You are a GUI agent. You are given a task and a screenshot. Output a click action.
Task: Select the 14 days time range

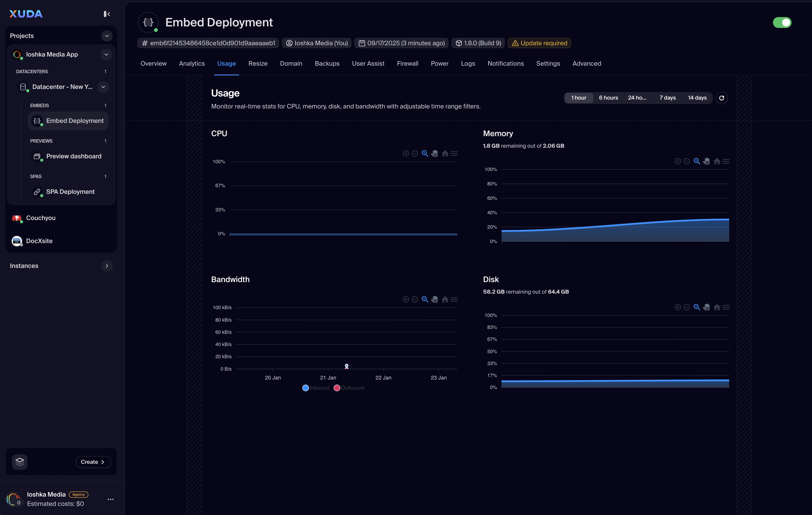tap(697, 98)
